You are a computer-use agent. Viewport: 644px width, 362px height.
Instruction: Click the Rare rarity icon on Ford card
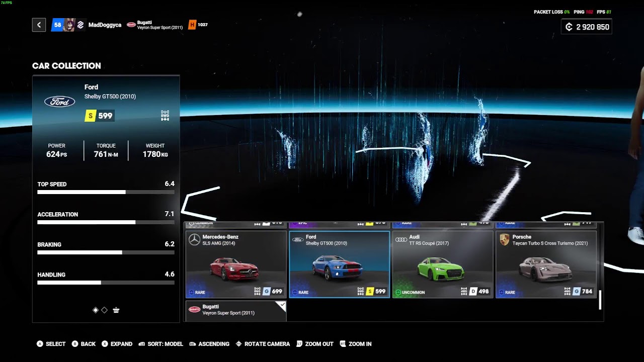coord(294,292)
